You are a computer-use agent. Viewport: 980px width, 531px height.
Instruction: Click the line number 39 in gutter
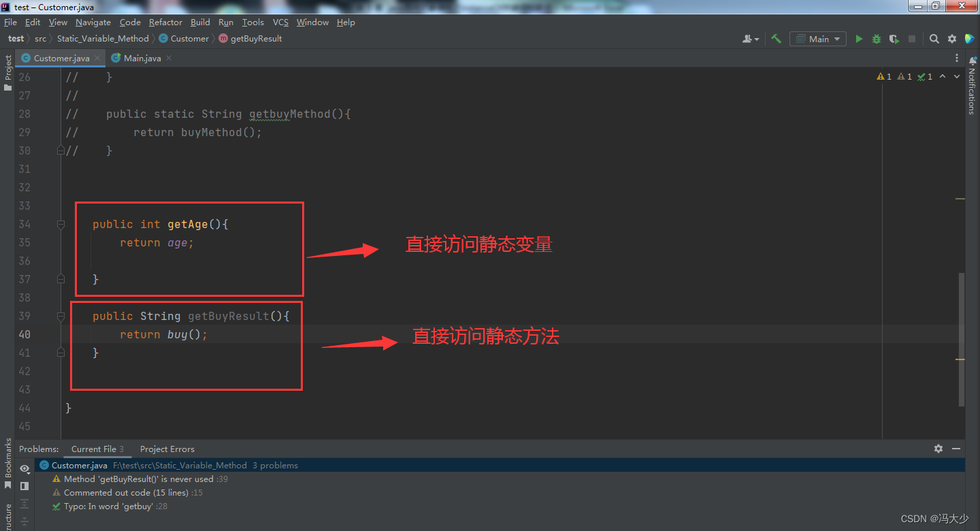pos(24,316)
